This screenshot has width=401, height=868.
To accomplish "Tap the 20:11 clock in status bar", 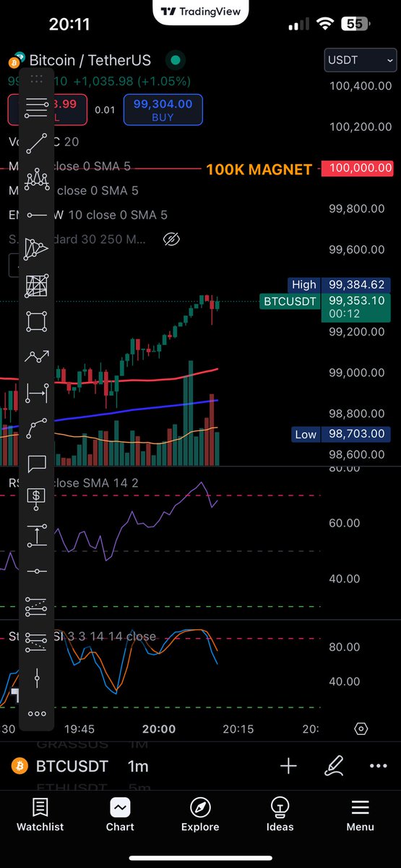I will click(x=69, y=25).
